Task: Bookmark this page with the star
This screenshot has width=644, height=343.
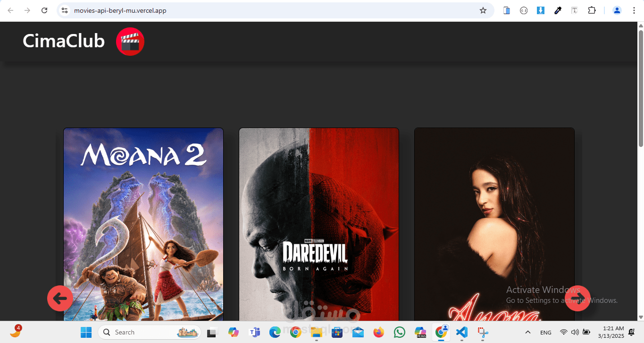Action: pyautogui.click(x=483, y=10)
